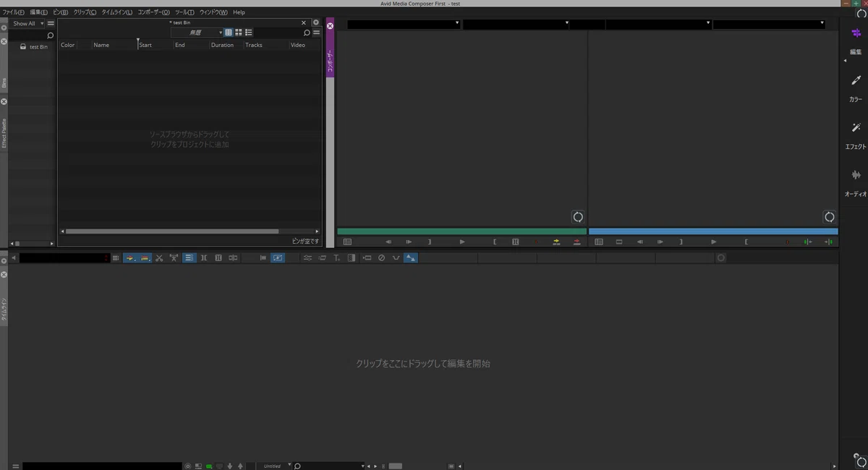868x470 pixels.
Task: Click the Video column header
Action: pos(298,45)
